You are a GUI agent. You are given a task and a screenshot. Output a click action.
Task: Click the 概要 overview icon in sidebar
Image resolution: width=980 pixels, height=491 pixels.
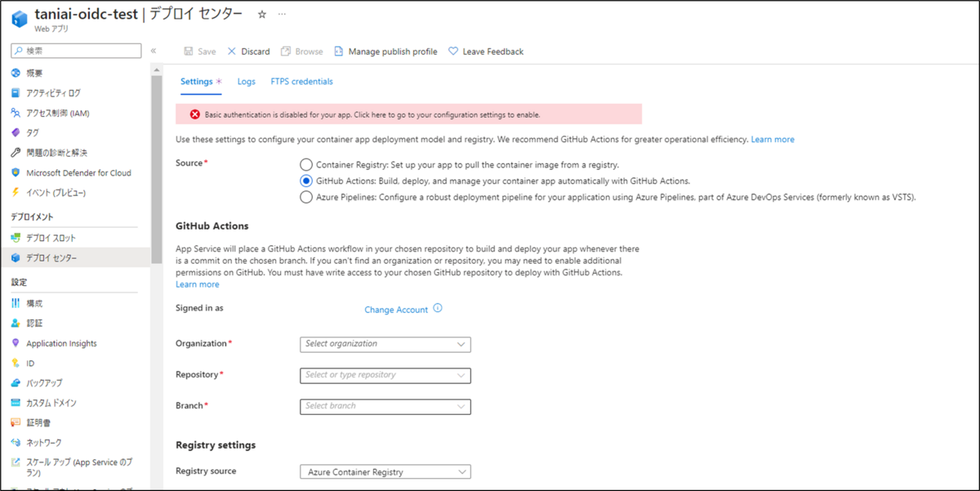[x=16, y=74]
